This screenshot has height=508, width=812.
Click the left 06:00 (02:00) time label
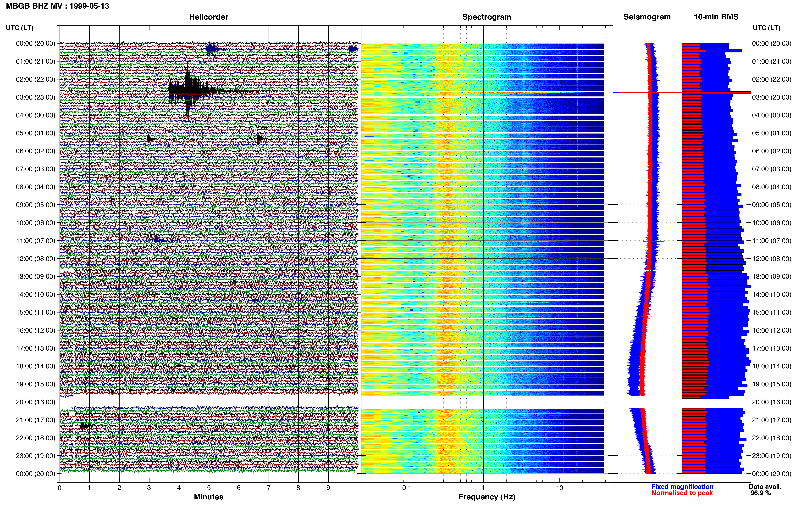pyautogui.click(x=36, y=151)
